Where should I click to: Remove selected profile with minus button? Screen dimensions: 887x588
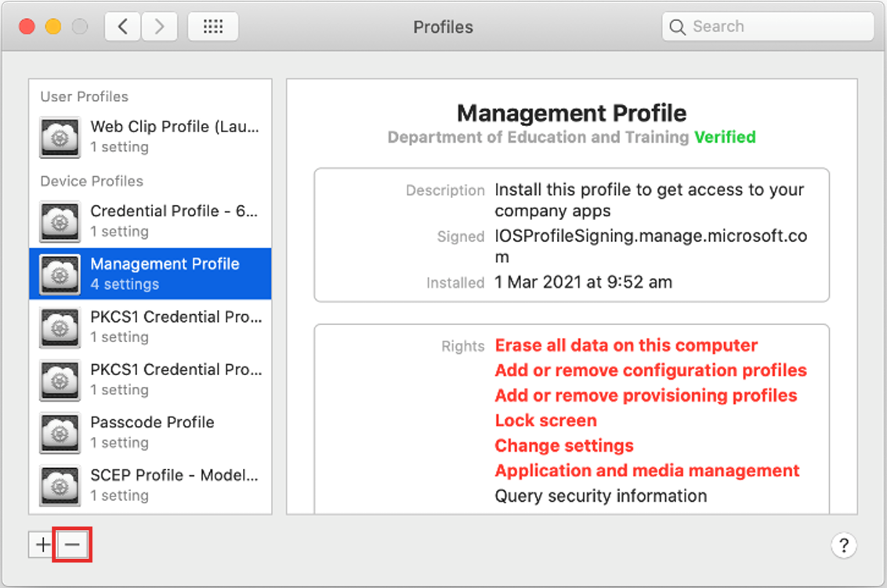72,545
